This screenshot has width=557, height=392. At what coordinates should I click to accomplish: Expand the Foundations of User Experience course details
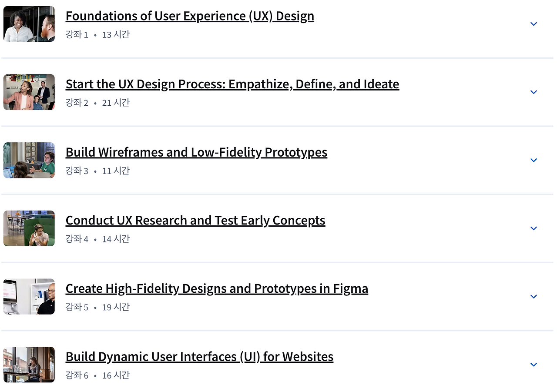pyautogui.click(x=534, y=24)
